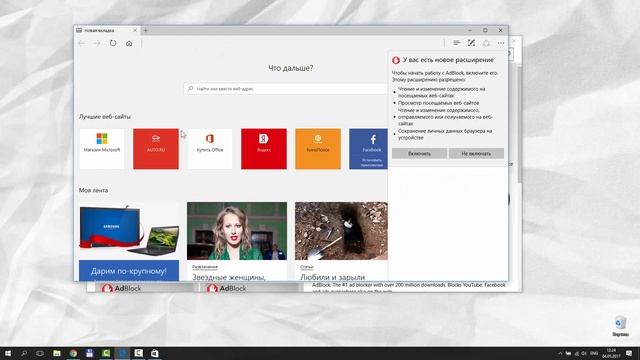The height and width of the screenshot is (360, 640).
Task: Select the "Новая вкладка" tab
Action: click(107, 30)
